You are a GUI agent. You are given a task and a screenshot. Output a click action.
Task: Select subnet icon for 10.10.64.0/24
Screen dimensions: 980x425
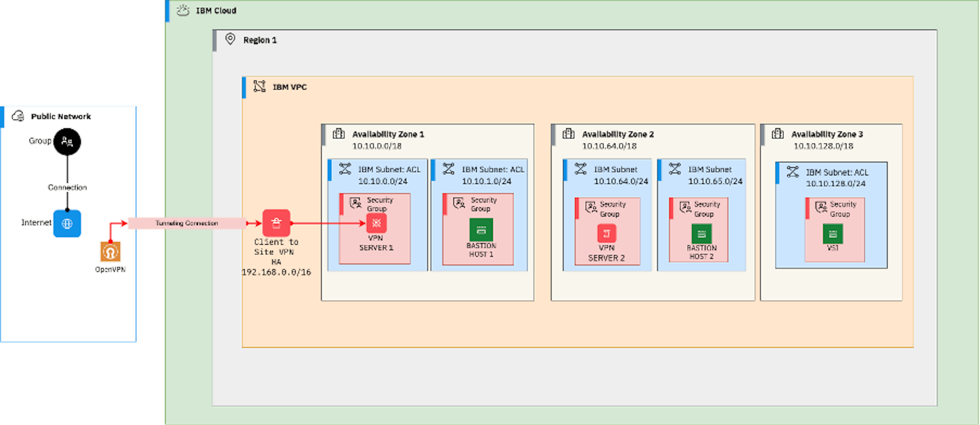(581, 168)
